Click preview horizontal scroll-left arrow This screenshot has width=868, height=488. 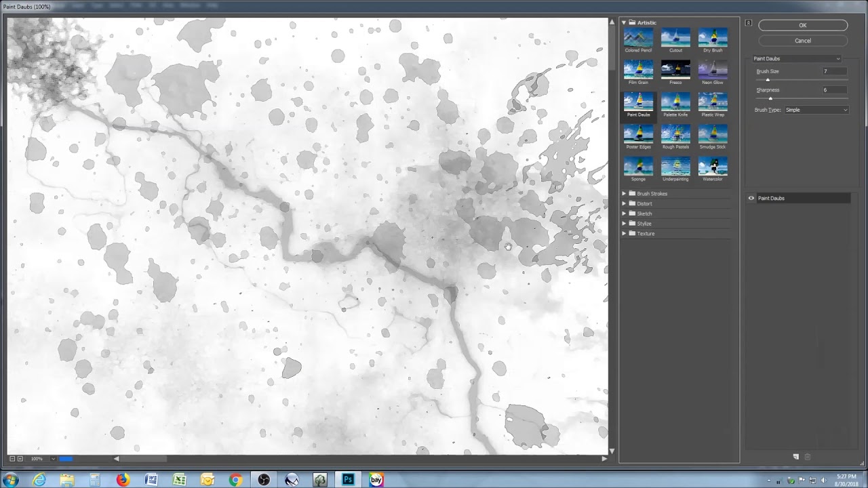[x=116, y=459]
